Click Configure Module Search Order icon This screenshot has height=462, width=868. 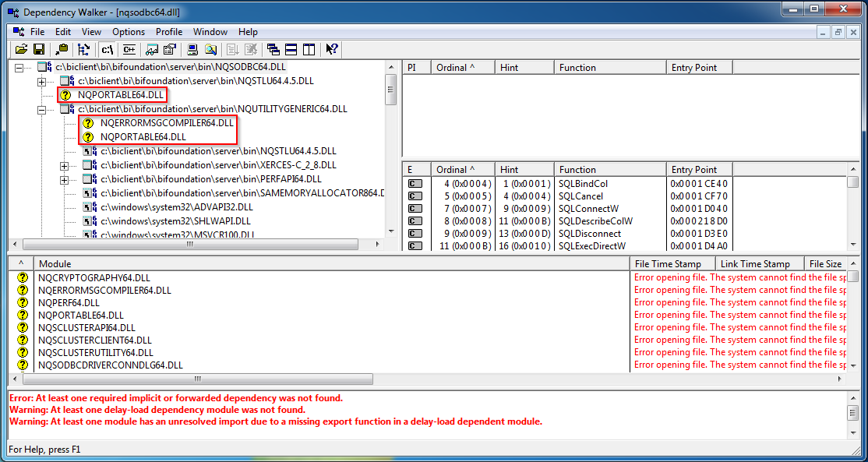click(x=210, y=48)
